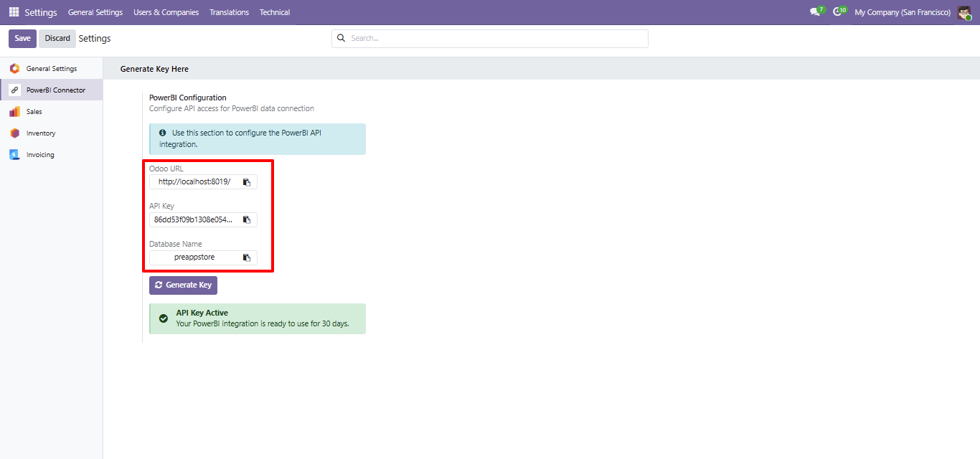Image resolution: width=980 pixels, height=459 pixels.
Task: Click the Invoicing sidebar icon
Action: point(14,155)
